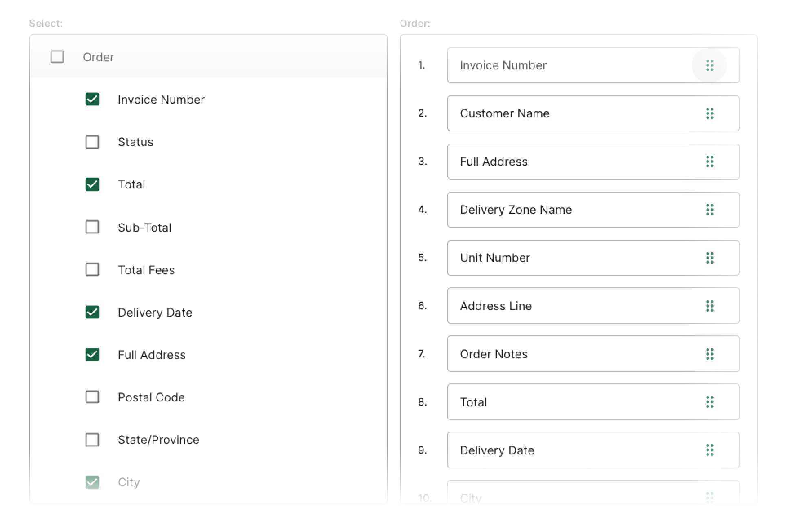
Task: Click the drag handle beside Customer Name
Action: [709, 113]
